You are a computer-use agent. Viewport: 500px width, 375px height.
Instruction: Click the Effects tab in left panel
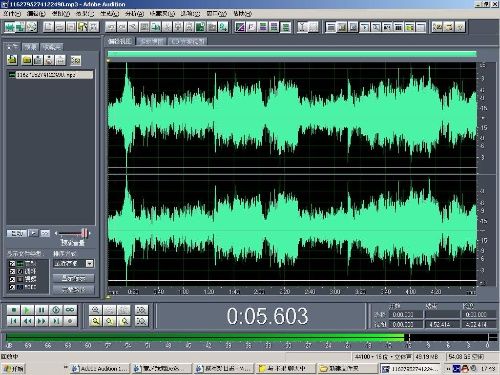[31, 47]
